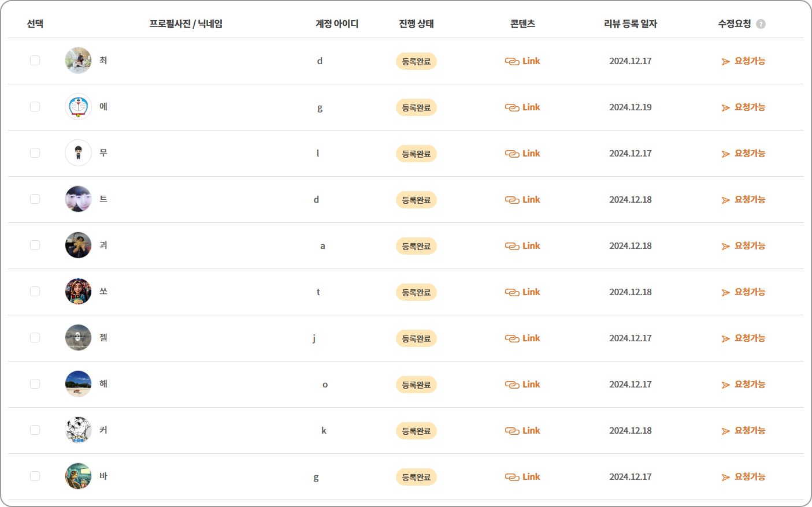The image size is (812, 507).
Task: Click 요청가능 in the 커 row
Action: click(x=750, y=431)
